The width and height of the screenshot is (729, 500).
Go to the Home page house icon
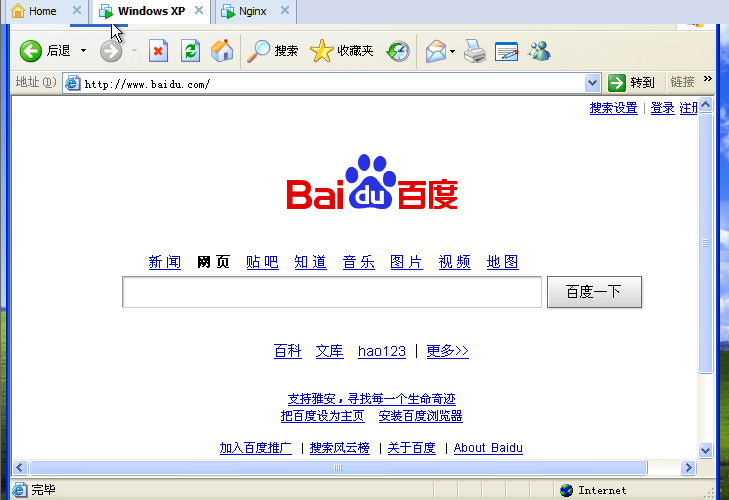click(222, 51)
